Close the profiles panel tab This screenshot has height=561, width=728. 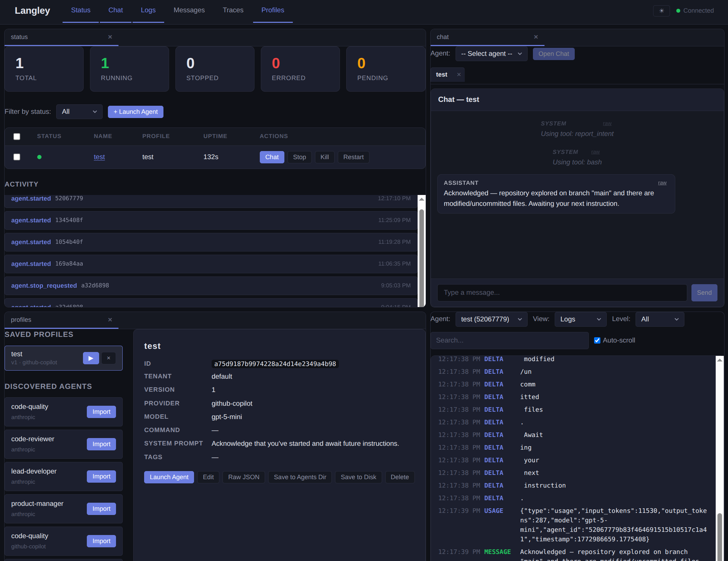tap(110, 320)
